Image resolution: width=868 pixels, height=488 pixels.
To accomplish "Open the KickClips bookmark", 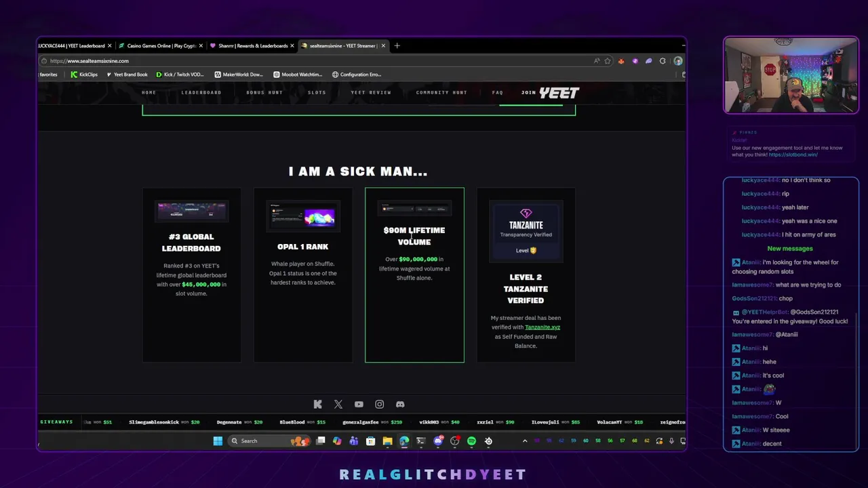I will click(84, 75).
